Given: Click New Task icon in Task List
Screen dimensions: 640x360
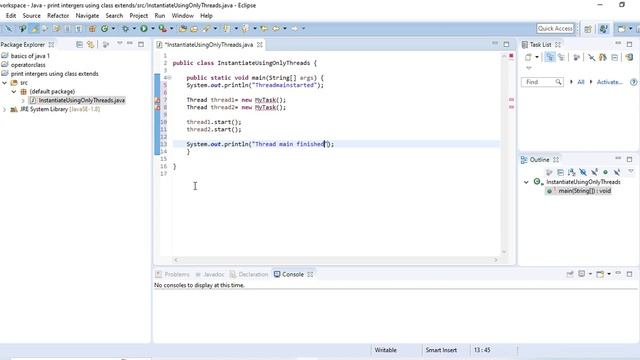Looking at the screenshot, I should click(528, 57).
